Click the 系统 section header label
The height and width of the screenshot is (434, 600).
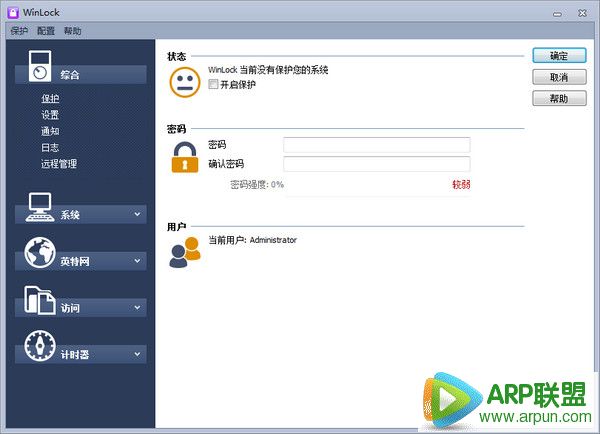tap(70, 215)
